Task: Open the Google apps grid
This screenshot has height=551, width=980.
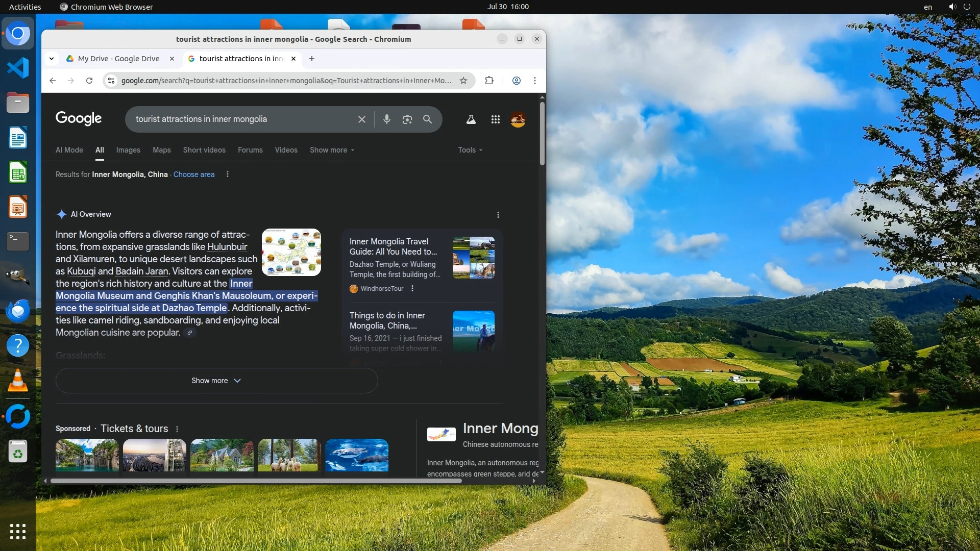Action: point(495,119)
